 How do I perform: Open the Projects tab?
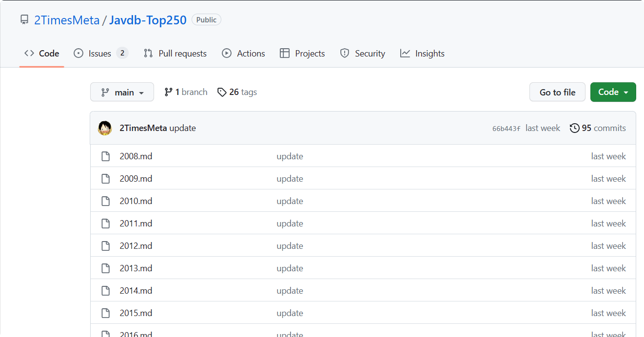coord(302,54)
